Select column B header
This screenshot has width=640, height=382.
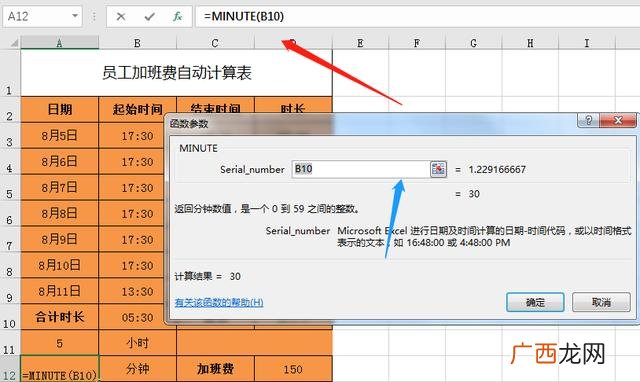[x=137, y=43]
